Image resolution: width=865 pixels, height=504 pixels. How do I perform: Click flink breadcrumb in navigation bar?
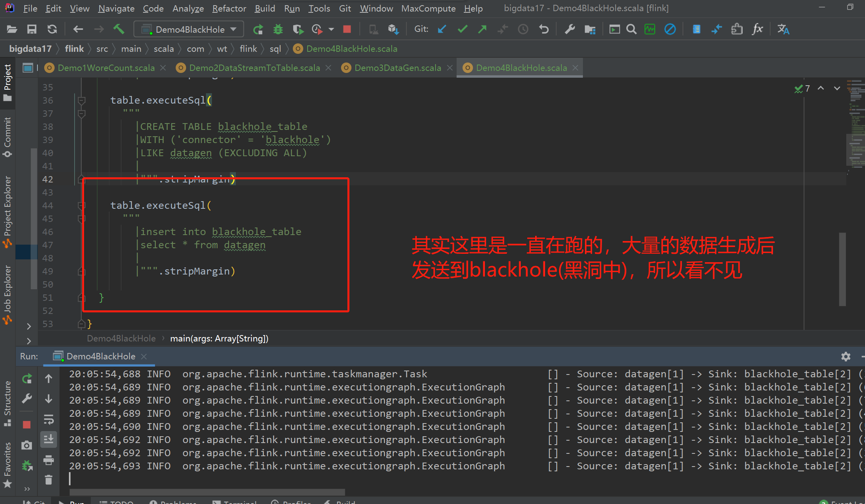coord(74,49)
